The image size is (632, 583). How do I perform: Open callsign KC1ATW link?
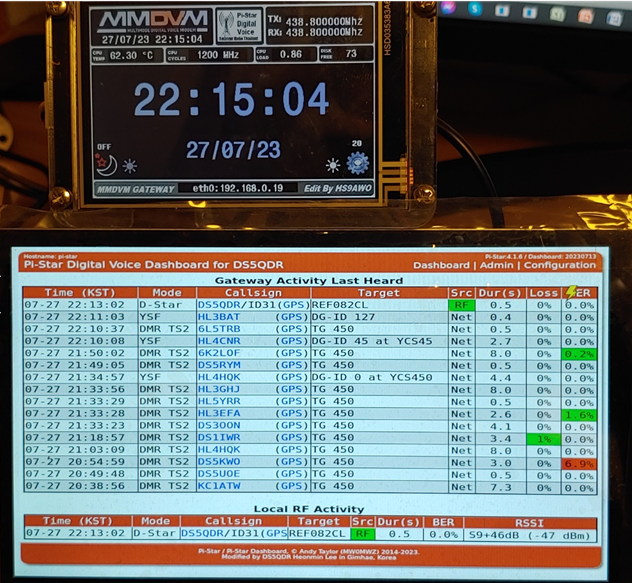(219, 486)
